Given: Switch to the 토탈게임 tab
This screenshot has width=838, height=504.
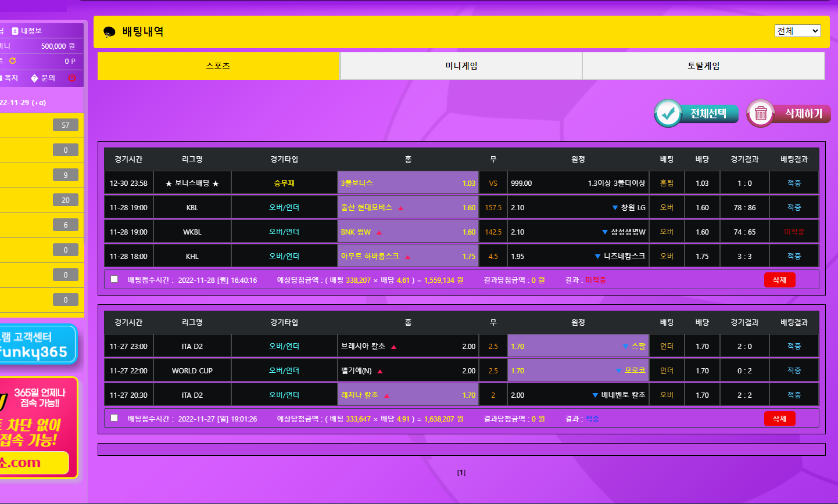Looking at the screenshot, I should (x=703, y=66).
